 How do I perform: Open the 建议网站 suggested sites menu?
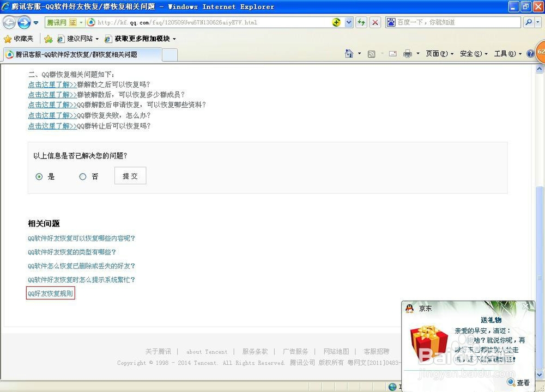point(78,39)
